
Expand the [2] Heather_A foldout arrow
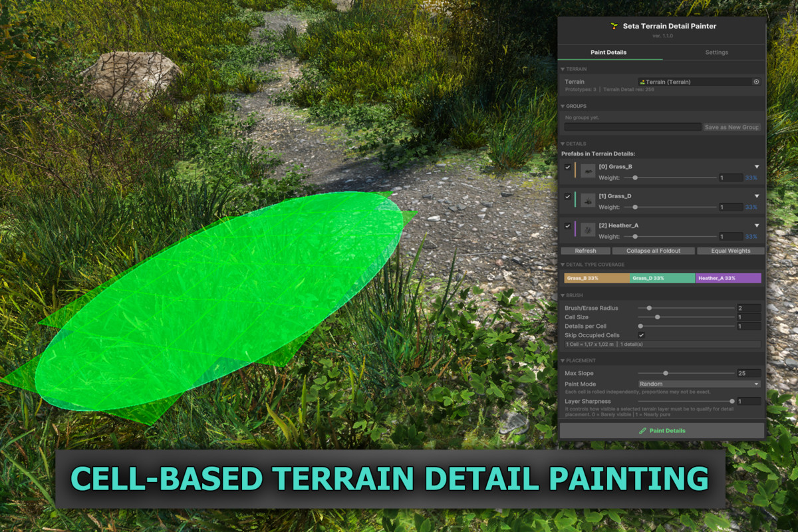(x=757, y=225)
